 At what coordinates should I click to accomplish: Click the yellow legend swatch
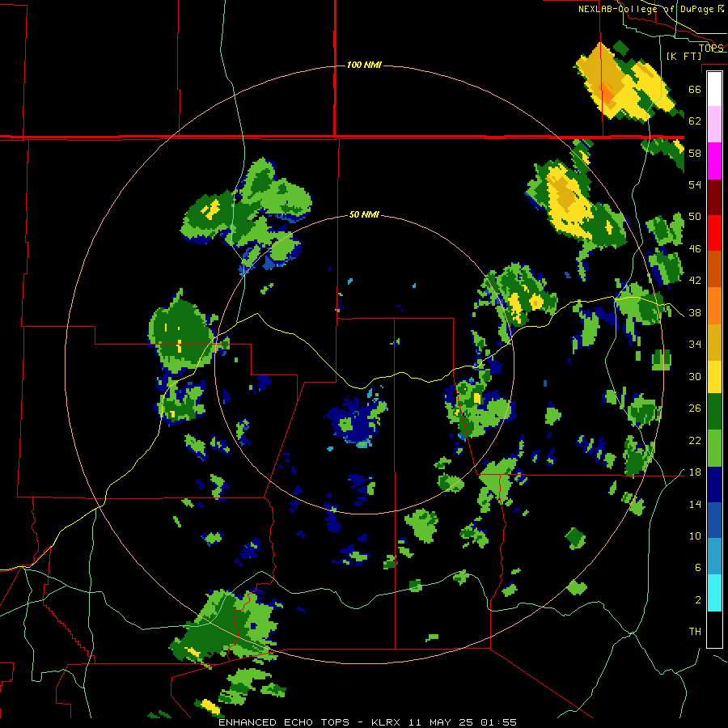714,376
